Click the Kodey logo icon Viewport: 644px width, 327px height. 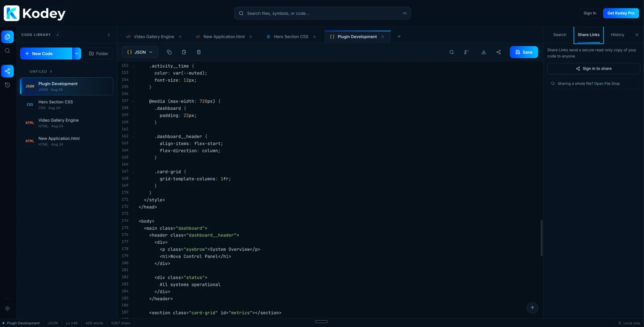click(x=12, y=13)
